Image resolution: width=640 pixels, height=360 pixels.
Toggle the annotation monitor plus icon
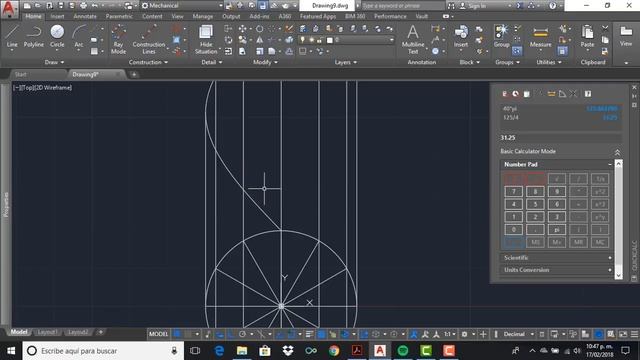pos(483,334)
